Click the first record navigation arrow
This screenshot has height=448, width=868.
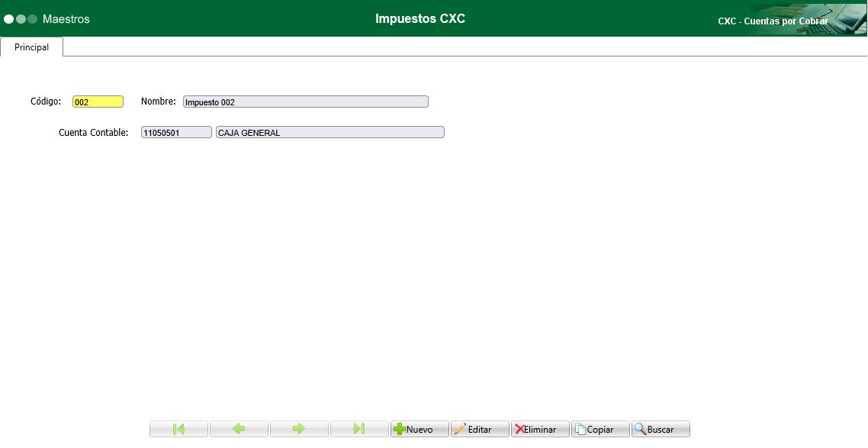178,428
